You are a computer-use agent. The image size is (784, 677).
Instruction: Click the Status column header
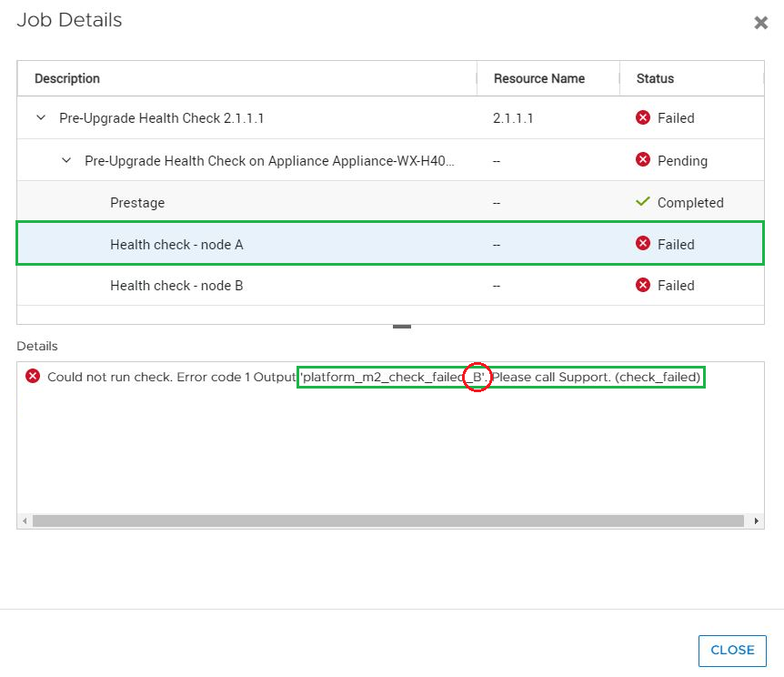pyautogui.click(x=655, y=78)
